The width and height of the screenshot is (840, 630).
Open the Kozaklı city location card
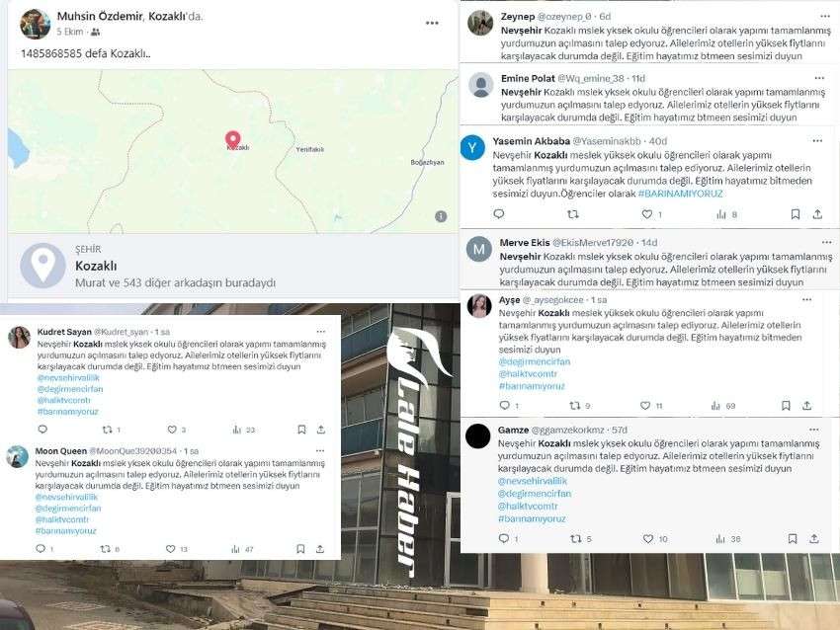233,266
